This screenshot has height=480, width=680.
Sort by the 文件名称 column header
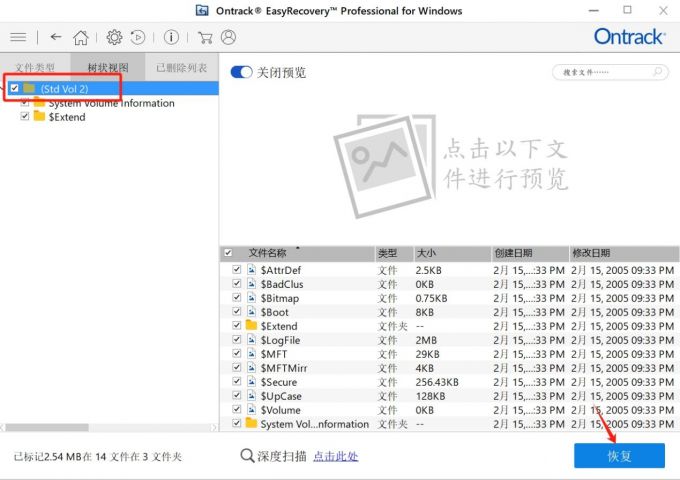267,253
